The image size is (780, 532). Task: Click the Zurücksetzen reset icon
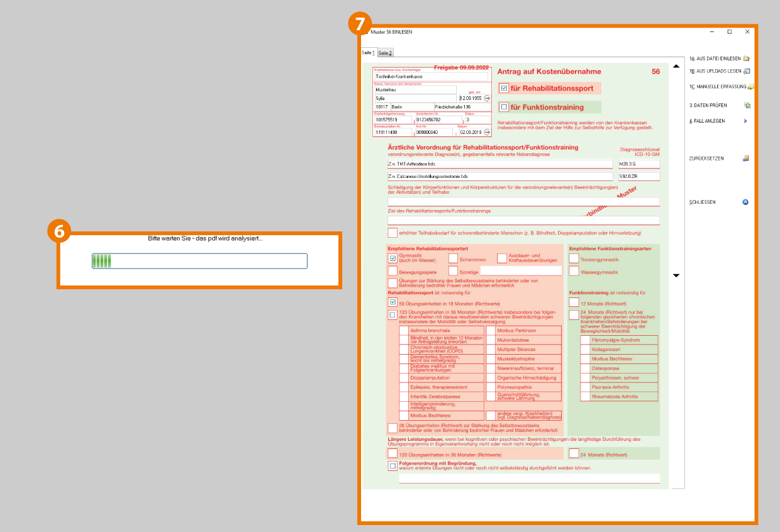[x=746, y=158]
